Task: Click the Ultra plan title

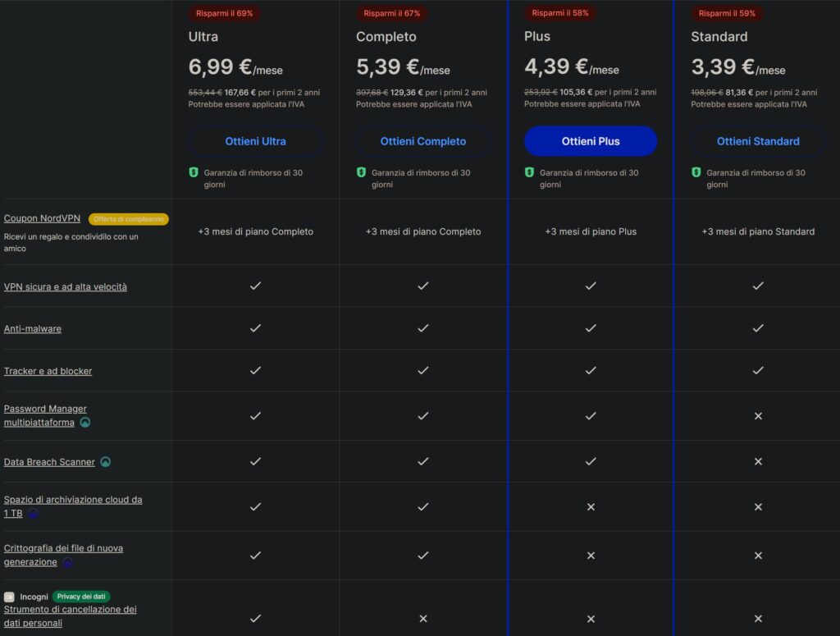Action: click(x=203, y=37)
